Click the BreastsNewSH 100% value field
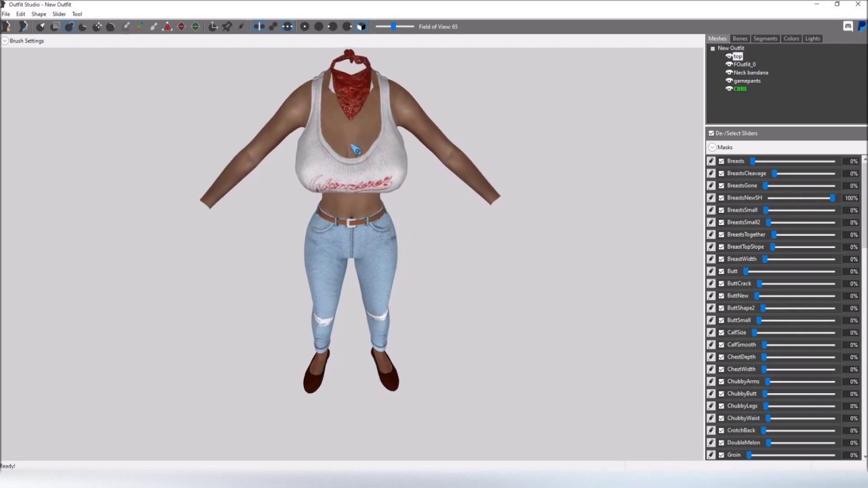 coord(851,198)
